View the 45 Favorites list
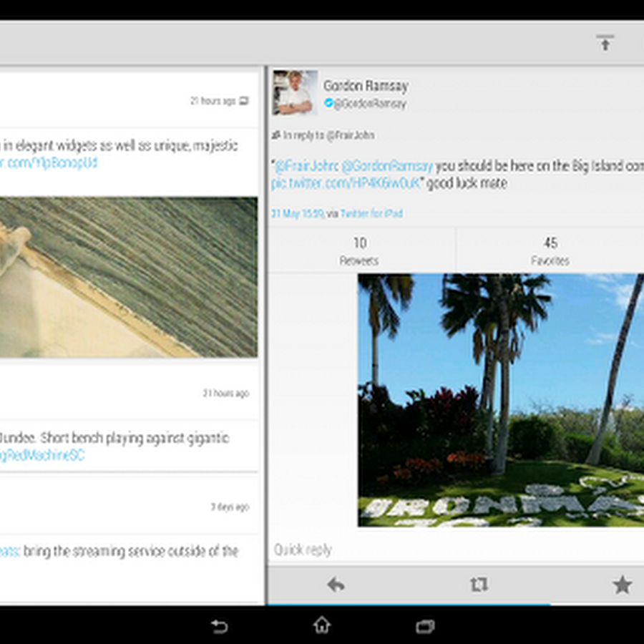Screen dimensions: 644x644 click(550, 250)
